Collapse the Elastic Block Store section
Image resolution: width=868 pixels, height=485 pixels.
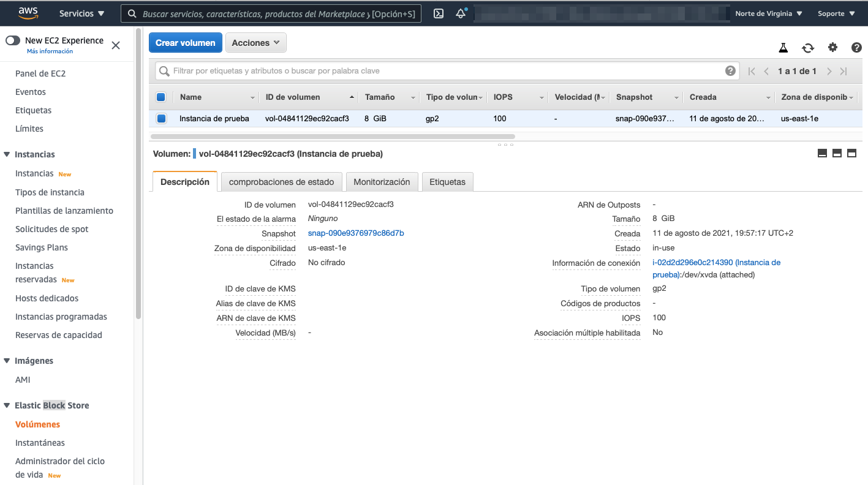pyautogui.click(x=7, y=405)
